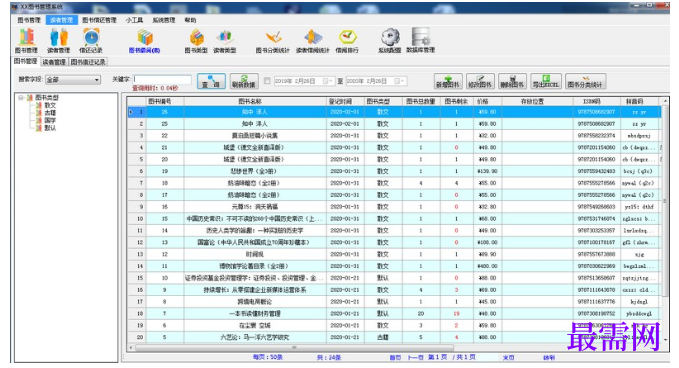
Task: Open the end date picker dropdown
Action: click(399, 81)
